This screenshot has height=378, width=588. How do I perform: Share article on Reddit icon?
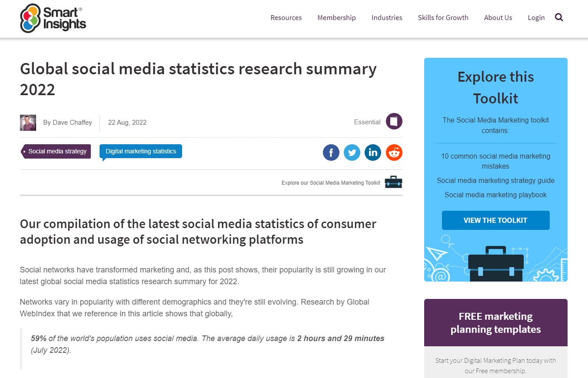(x=394, y=153)
